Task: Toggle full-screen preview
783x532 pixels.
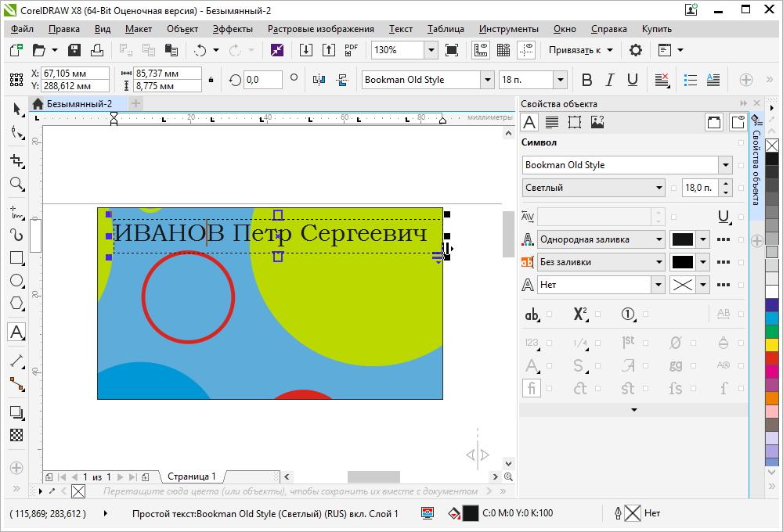Action: pos(452,50)
